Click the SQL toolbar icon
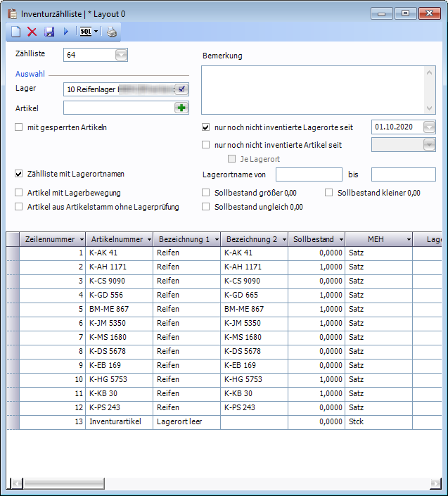The image size is (448, 496). [86, 32]
